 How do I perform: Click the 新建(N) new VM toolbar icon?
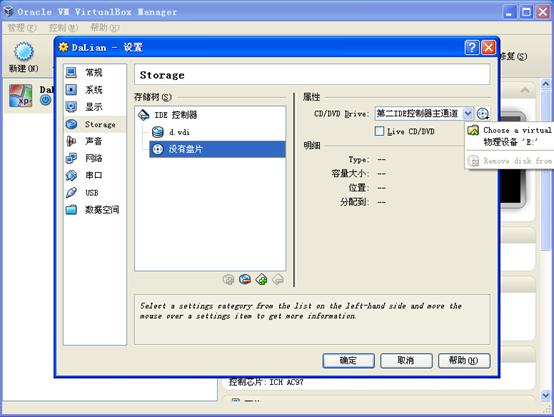point(24,57)
